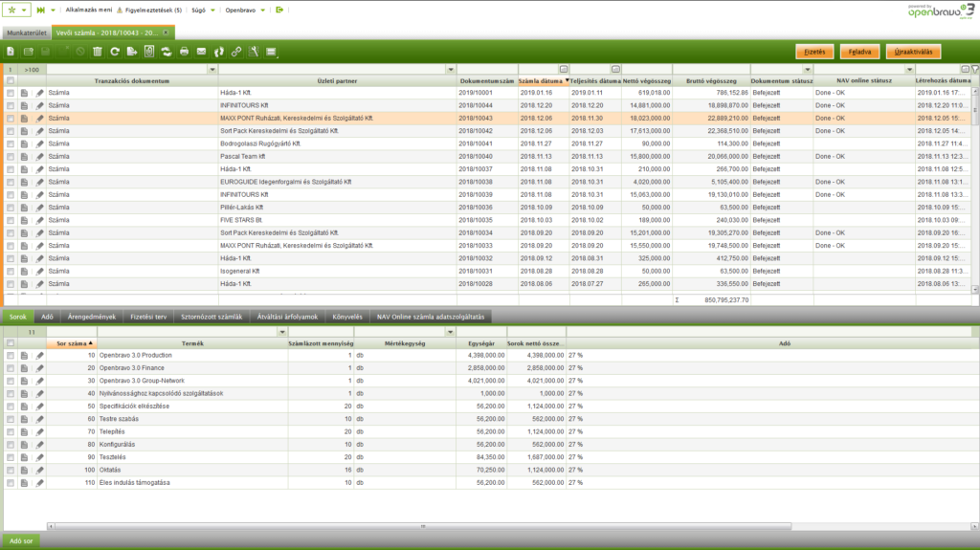This screenshot has height=550, width=980.
Task: Click the toggle view layout icon
Action: [271, 52]
